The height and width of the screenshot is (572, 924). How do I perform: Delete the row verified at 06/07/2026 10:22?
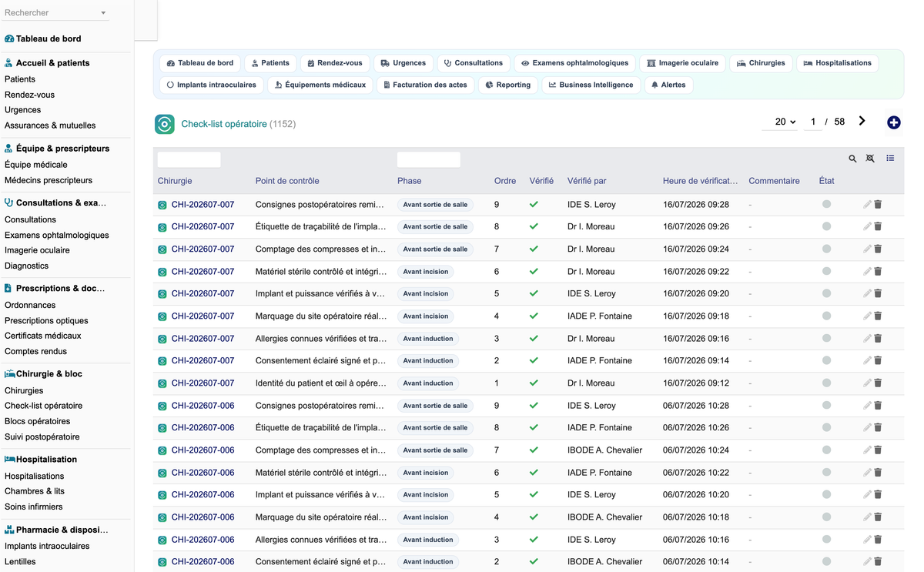click(878, 473)
